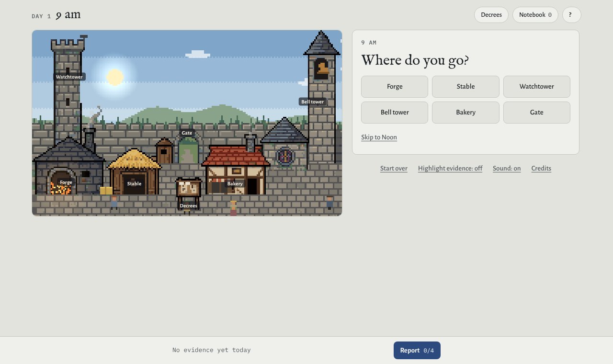The width and height of the screenshot is (613, 364).
Task: Choose the Stable destination button
Action: [465, 87]
